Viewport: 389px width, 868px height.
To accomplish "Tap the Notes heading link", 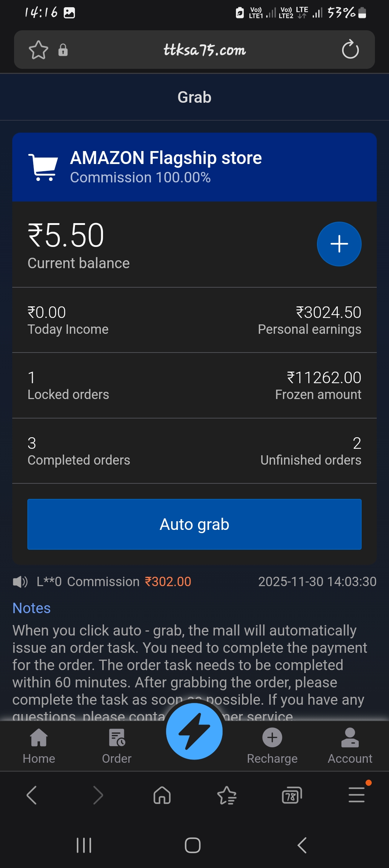I will (x=32, y=608).
